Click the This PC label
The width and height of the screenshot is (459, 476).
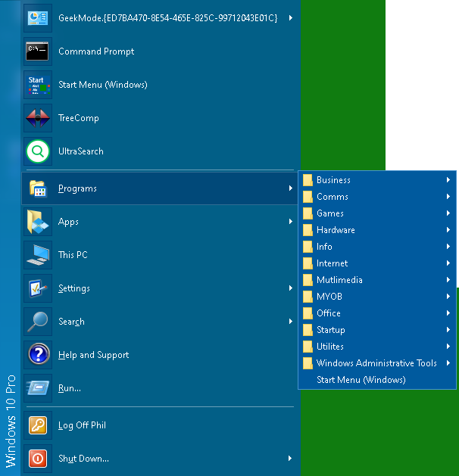click(x=73, y=255)
